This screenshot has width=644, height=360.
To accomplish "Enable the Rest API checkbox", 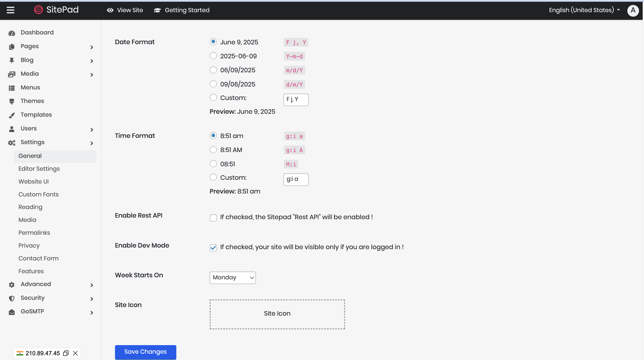I will tap(213, 218).
